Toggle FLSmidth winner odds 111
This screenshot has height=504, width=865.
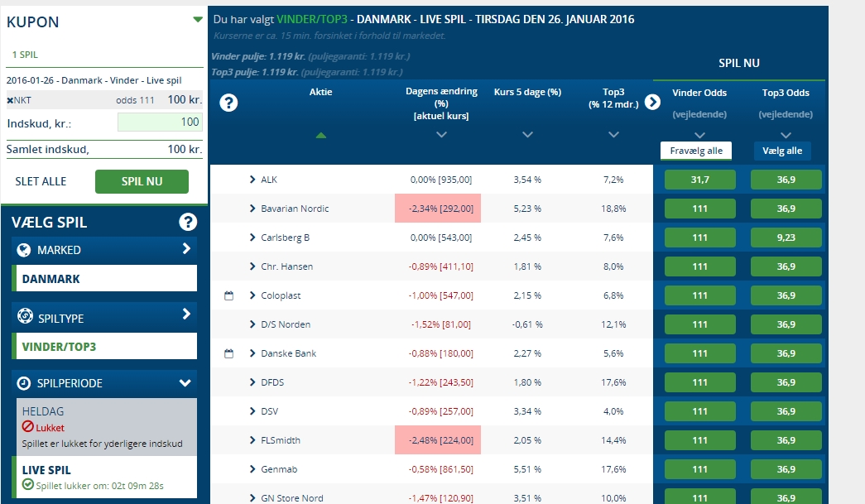click(x=700, y=440)
